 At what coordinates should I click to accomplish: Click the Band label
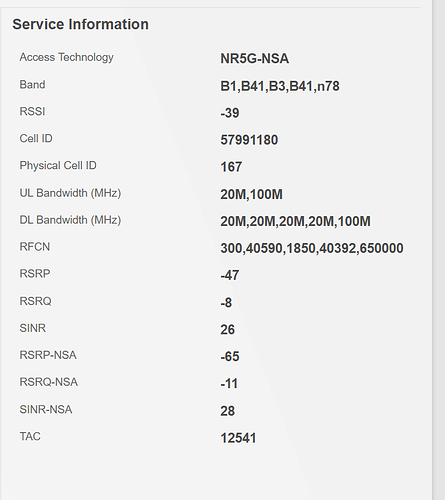pos(32,85)
